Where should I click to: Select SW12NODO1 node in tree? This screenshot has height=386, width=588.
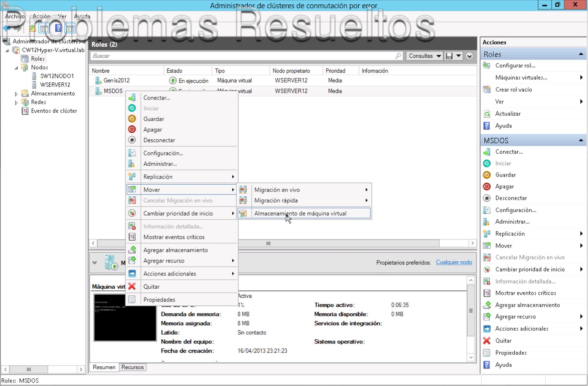(57, 76)
